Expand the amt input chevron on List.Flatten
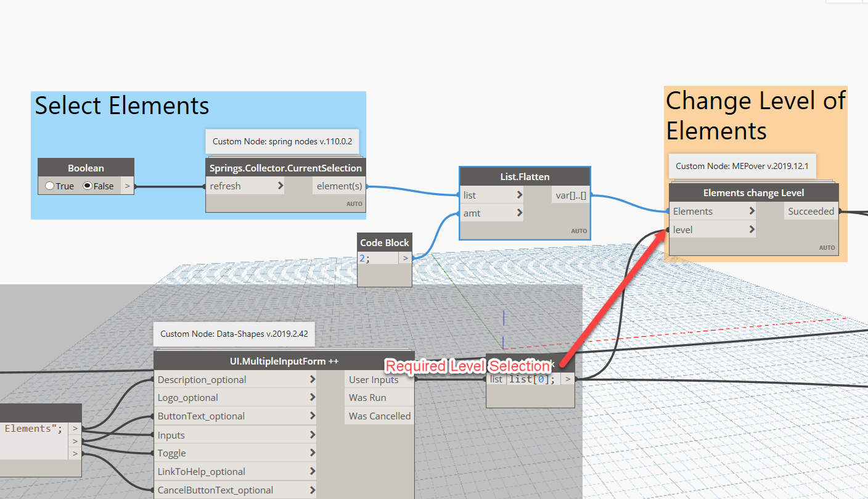868x499 pixels. coord(519,213)
